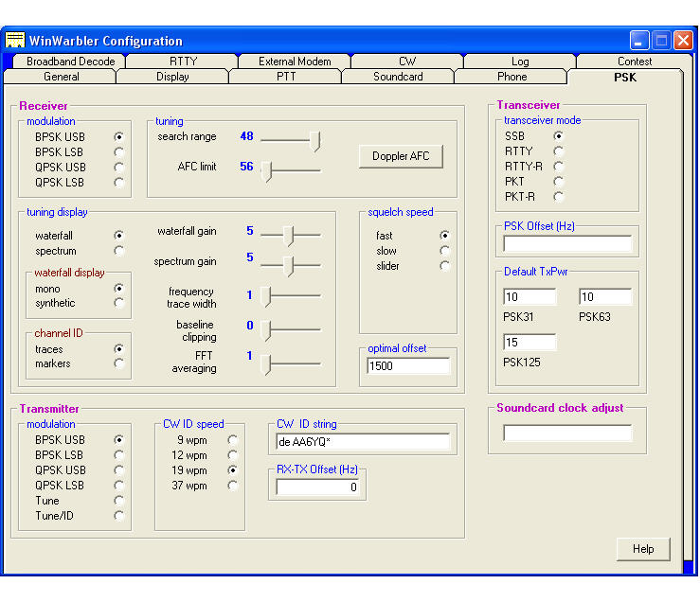The width and height of the screenshot is (700, 602).
Task: Select receiver modulation BPSK LSB
Action: click(x=118, y=151)
